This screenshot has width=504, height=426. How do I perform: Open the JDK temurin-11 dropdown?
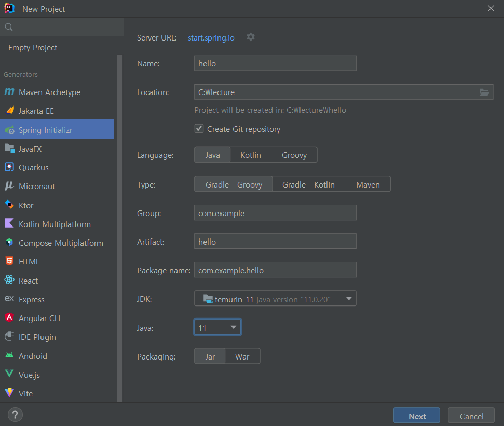click(x=275, y=299)
